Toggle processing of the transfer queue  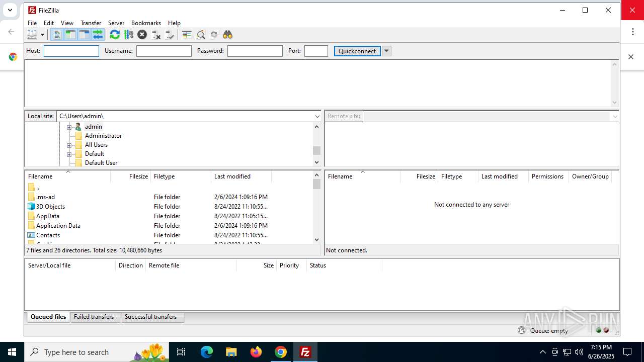128,35
